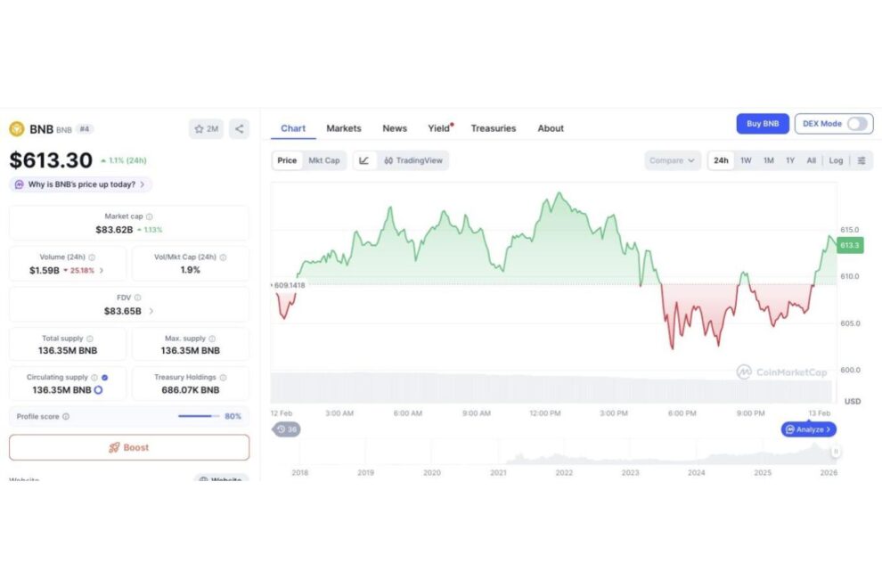Click the history icon labeled 36
The width and height of the screenshot is (882, 588).
coord(287,429)
